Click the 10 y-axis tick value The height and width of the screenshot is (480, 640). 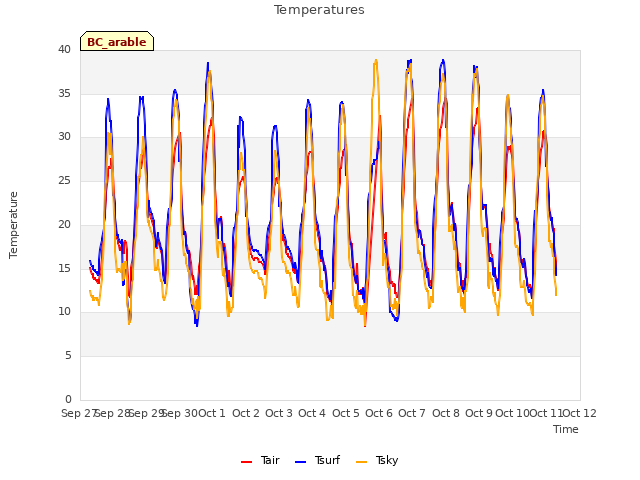[64, 312]
